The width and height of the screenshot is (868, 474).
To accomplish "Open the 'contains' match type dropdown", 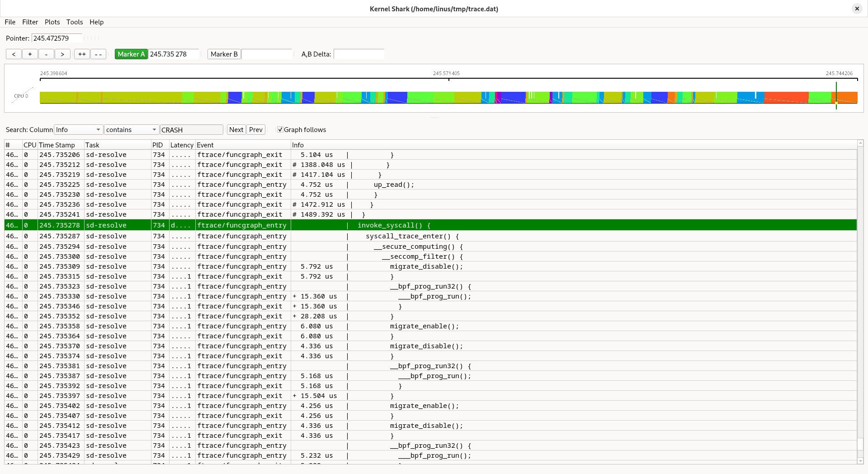I will pos(132,130).
